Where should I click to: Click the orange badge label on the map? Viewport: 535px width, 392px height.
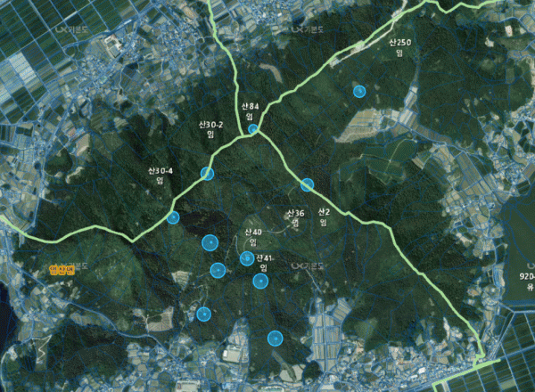[61, 267]
